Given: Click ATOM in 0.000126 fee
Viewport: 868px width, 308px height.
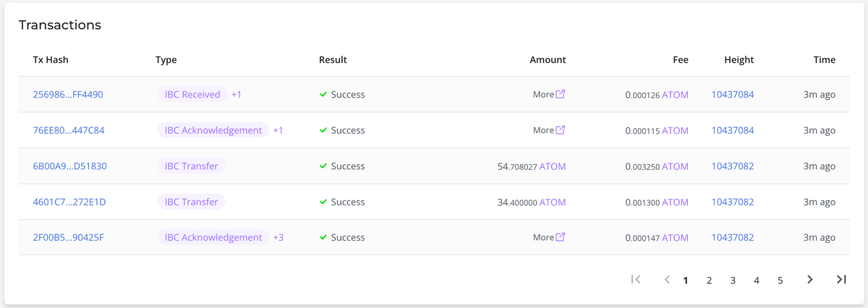Looking at the screenshot, I should click(676, 95).
